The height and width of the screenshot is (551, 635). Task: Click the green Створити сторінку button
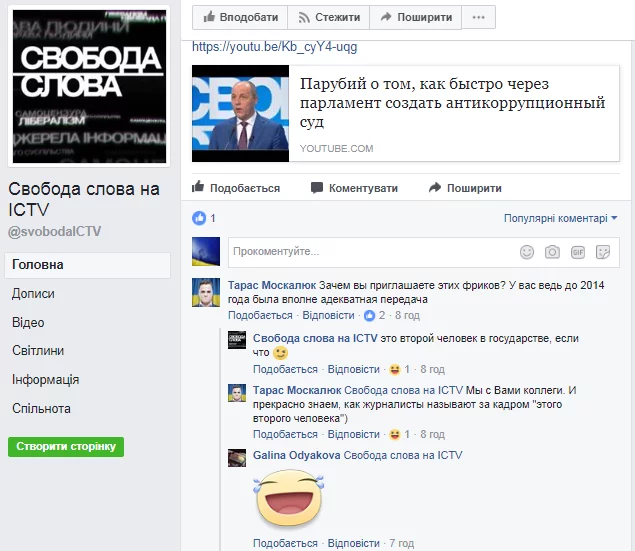point(66,447)
